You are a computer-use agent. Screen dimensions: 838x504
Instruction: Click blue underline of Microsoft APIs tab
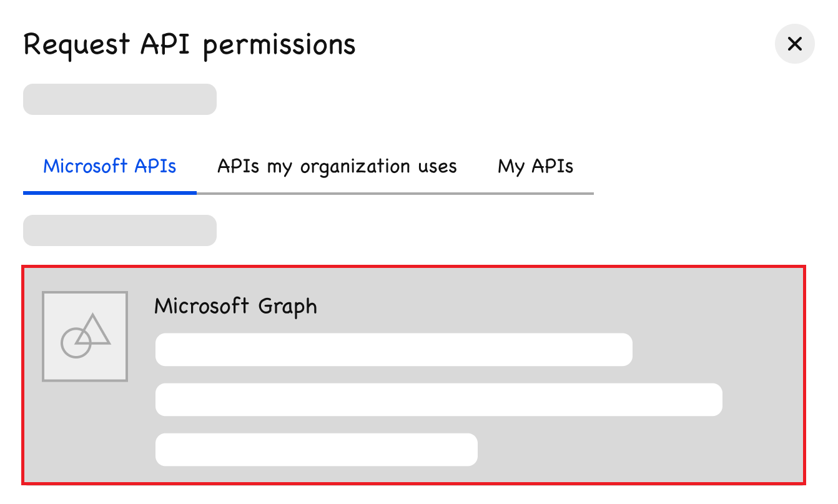[x=109, y=193]
